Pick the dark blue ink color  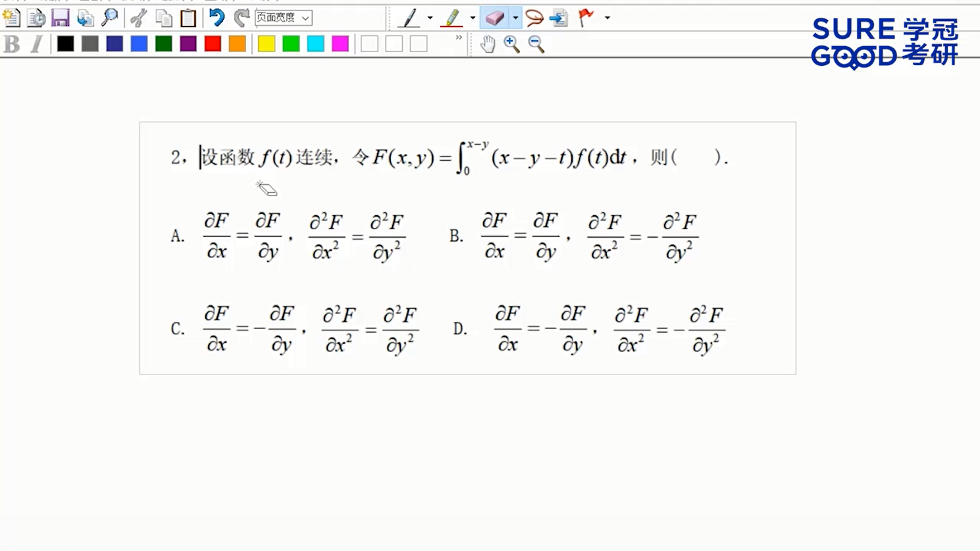[x=115, y=44]
